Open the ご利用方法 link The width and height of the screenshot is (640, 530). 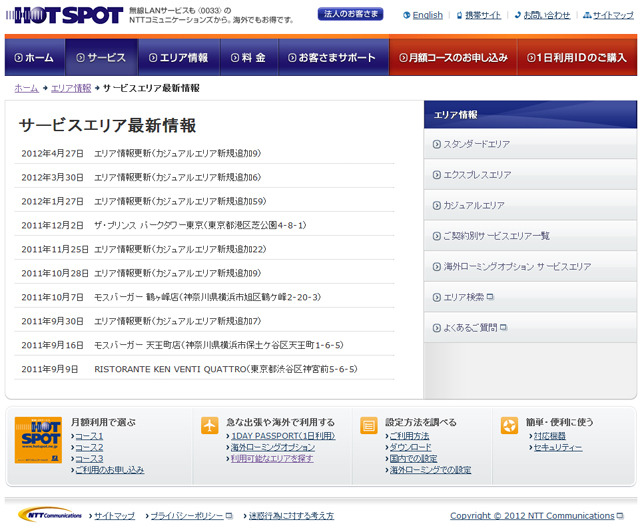point(409,436)
